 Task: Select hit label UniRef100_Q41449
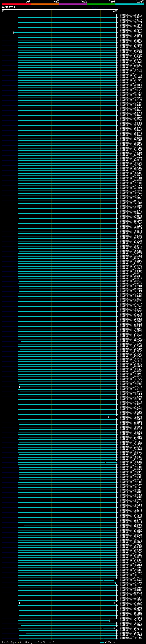click(x=131, y=407)
